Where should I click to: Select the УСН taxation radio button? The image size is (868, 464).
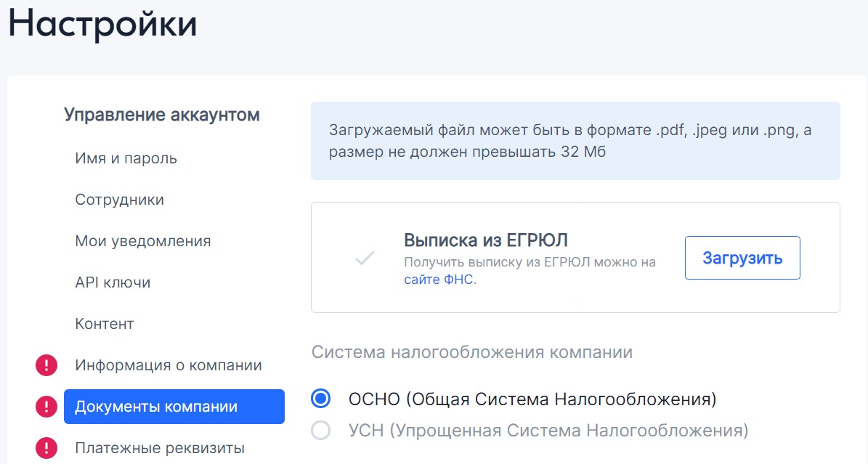320,431
